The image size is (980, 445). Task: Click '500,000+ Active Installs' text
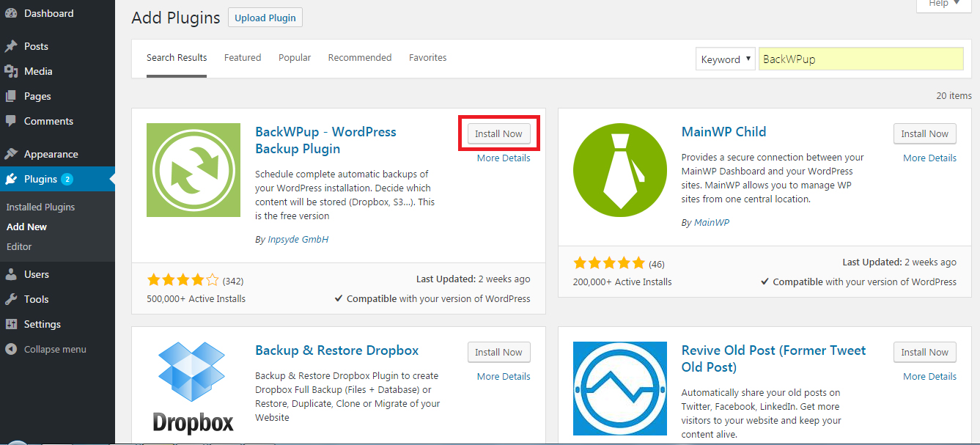(196, 299)
